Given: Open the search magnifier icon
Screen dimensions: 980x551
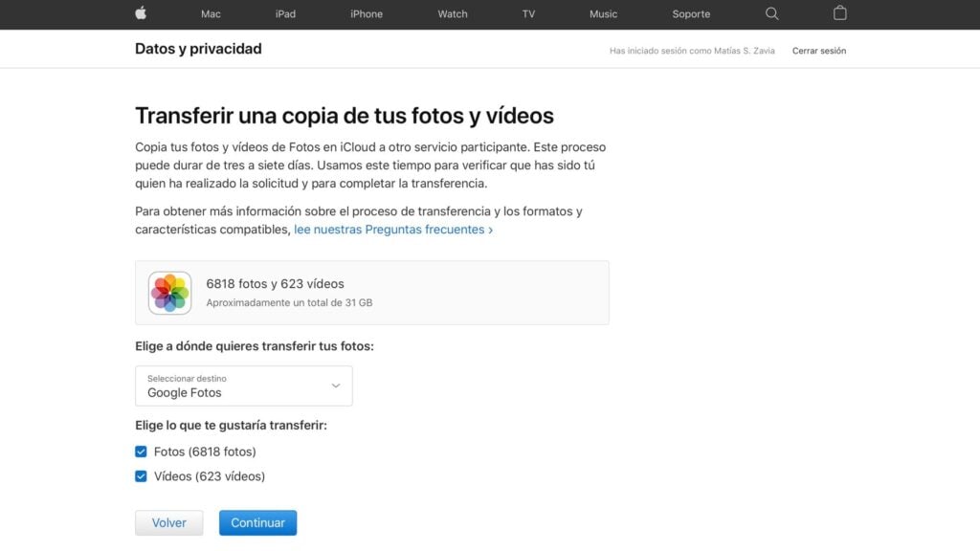Looking at the screenshot, I should [771, 13].
